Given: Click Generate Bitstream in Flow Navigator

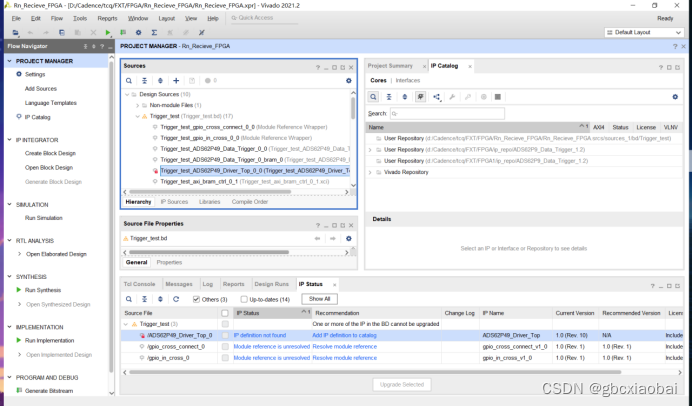Looking at the screenshot, I should 49,391.
